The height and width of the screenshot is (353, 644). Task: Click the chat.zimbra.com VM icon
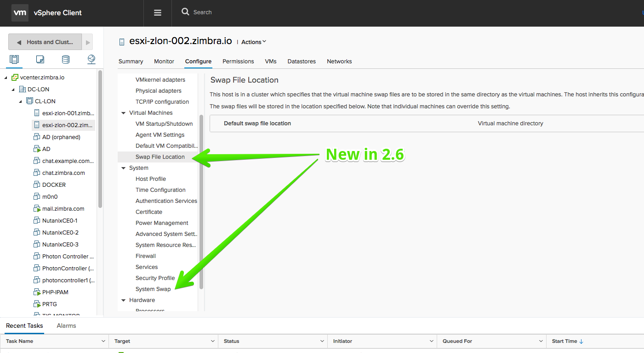click(37, 173)
